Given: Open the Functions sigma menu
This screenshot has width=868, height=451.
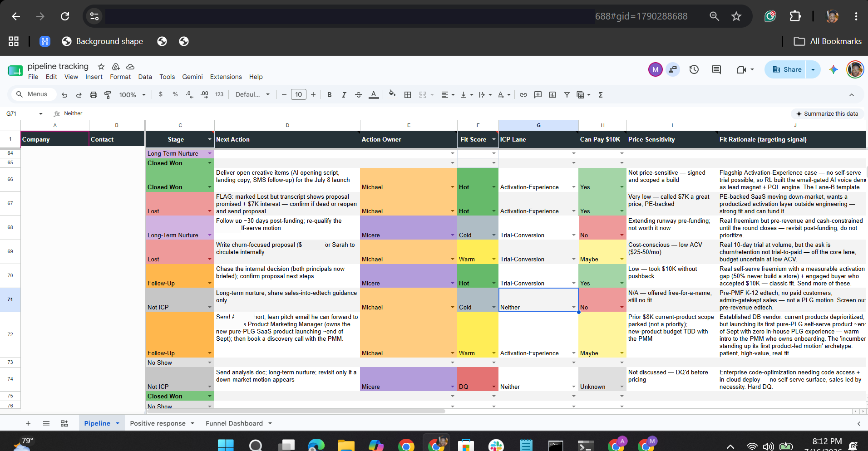Looking at the screenshot, I should point(601,95).
